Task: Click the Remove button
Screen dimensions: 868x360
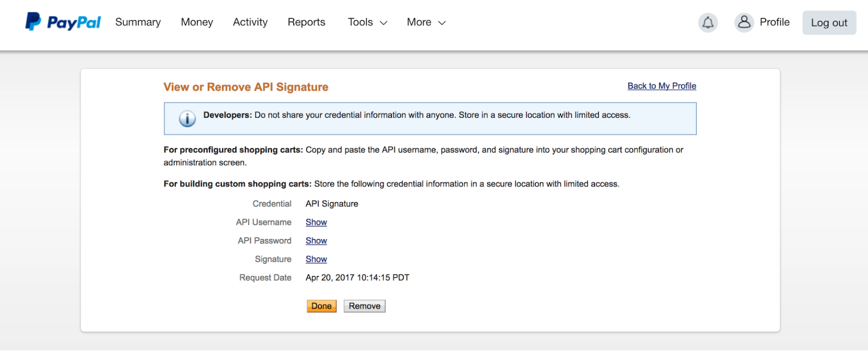Action: pos(365,306)
